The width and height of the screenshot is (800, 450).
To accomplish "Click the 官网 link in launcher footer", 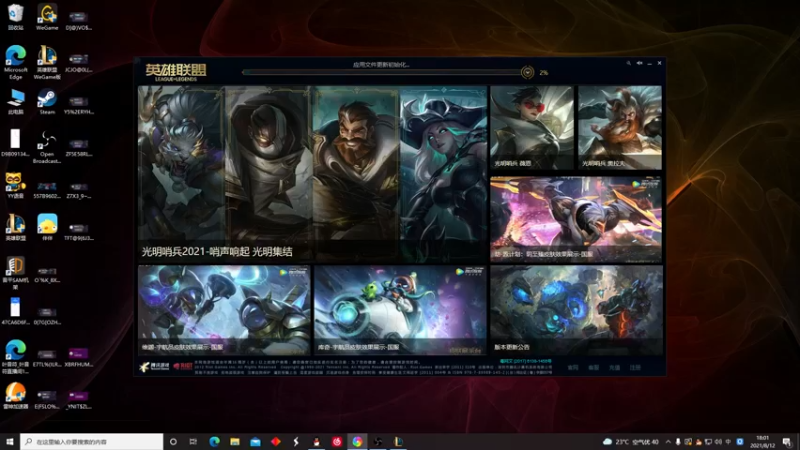I will 573,367.
